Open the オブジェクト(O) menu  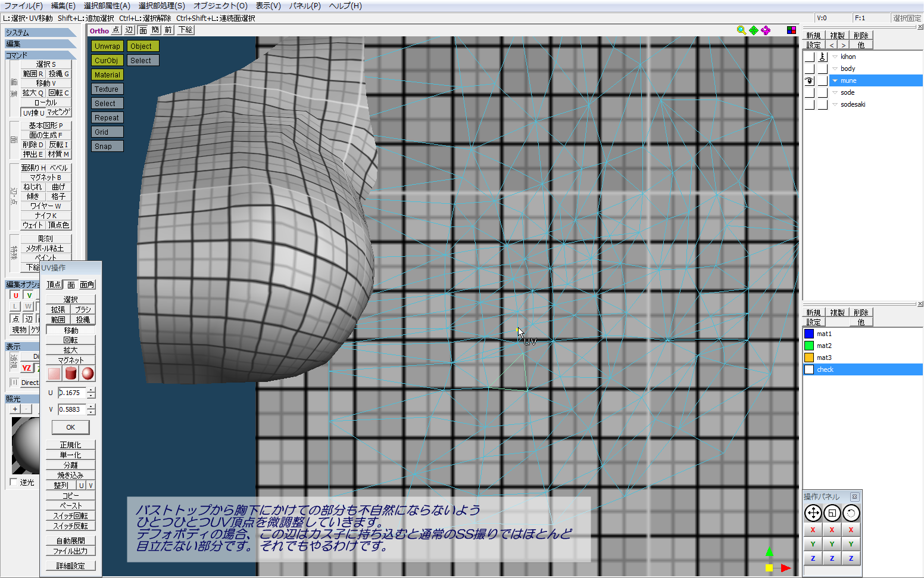[x=220, y=6]
